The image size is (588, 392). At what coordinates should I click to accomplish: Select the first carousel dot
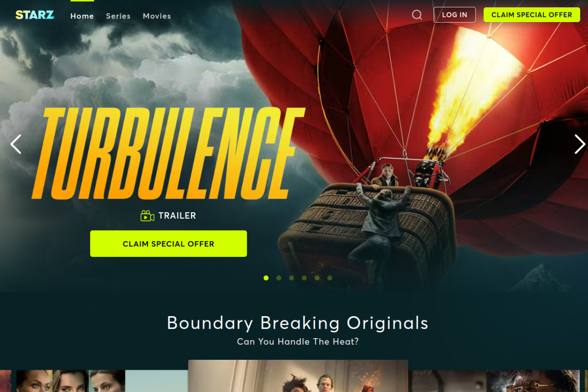coord(266,278)
